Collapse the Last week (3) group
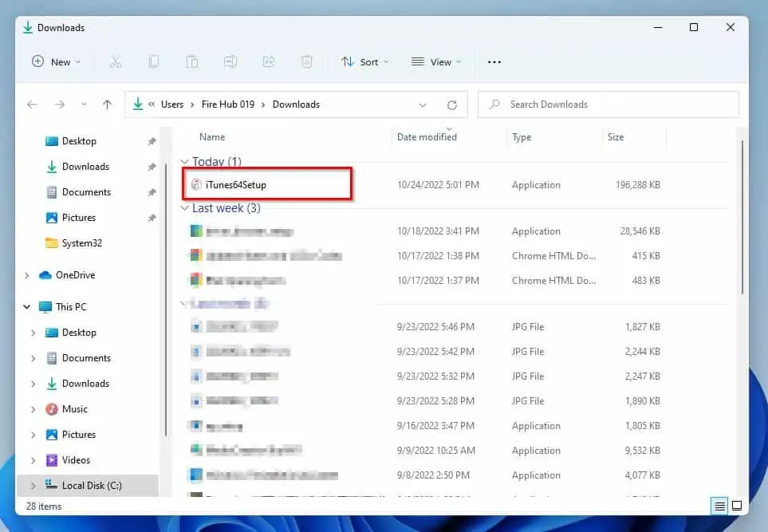This screenshot has height=532, width=768. (185, 208)
